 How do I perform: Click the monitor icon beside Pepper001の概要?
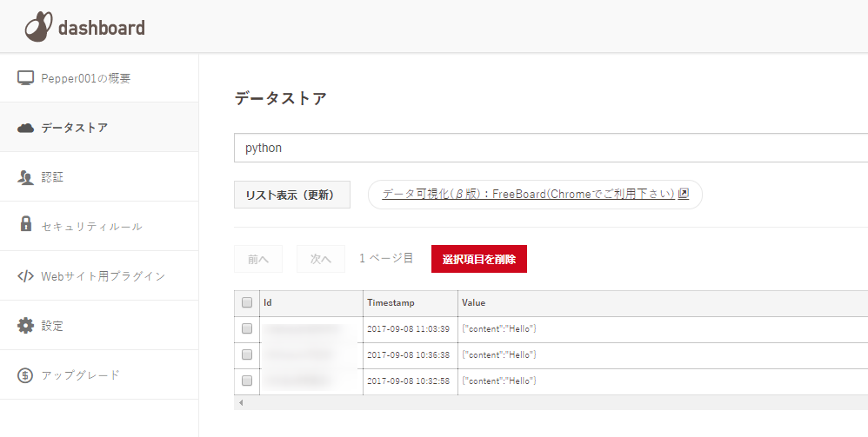26,78
